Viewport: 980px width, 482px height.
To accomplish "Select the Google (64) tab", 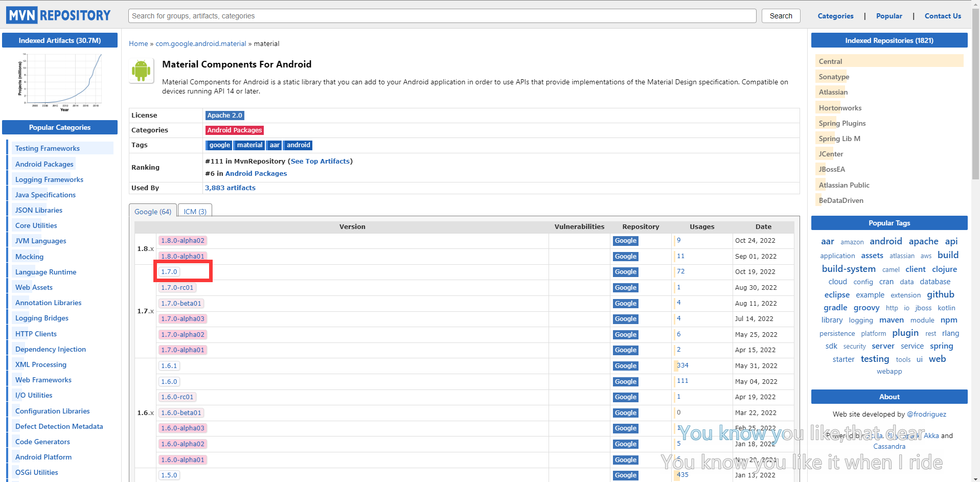I will click(x=153, y=212).
